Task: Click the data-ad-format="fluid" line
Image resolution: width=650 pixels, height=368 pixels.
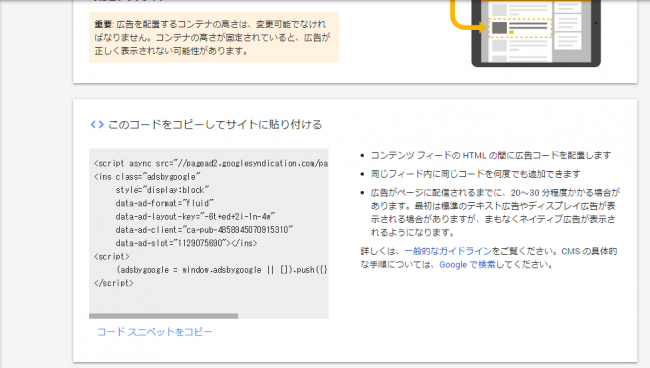Action: (x=165, y=203)
